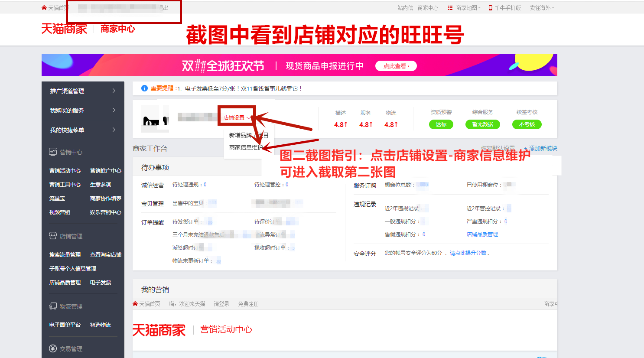The image size is (644, 358).
Task: Click the 物流未更新订单 entry
Action: click(193, 261)
